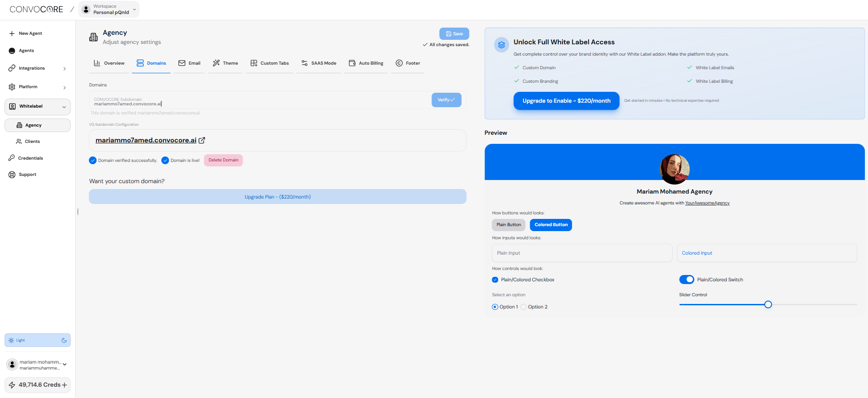Click the Verify button
The image size is (868, 398).
click(x=446, y=100)
